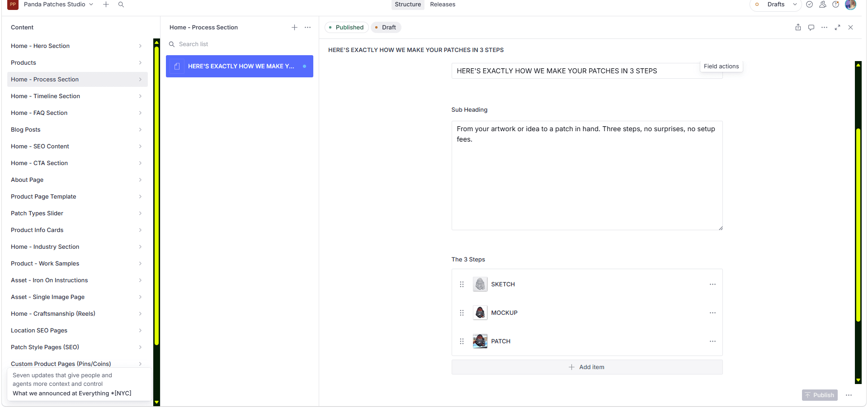Click the Sub Heading text area
Screen dimensions: 868x408
587,176
